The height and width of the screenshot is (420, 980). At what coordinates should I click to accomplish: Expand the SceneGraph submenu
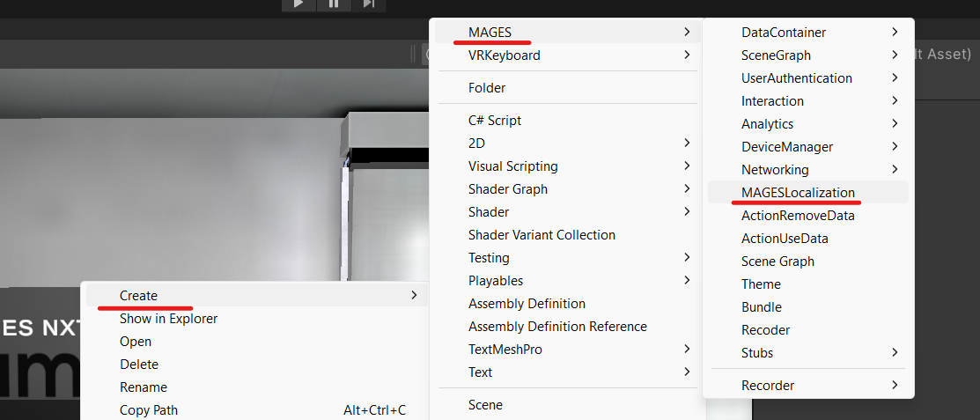[808, 55]
